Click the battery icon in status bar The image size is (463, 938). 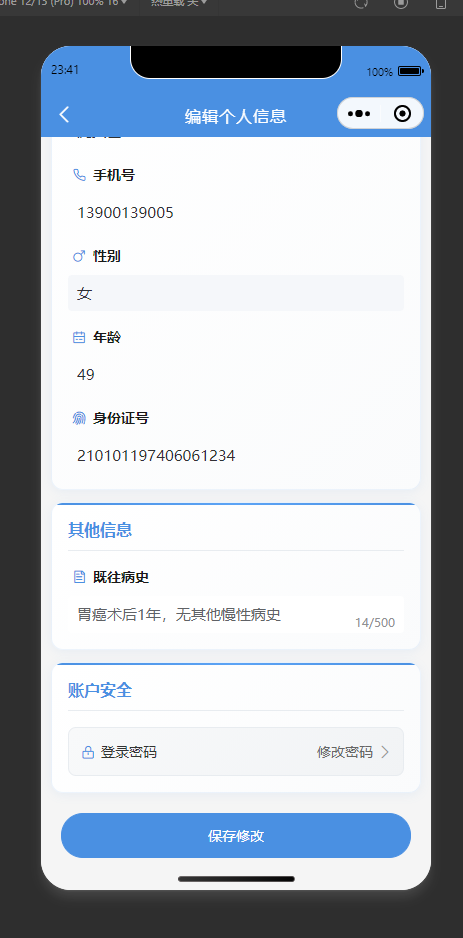click(410, 71)
